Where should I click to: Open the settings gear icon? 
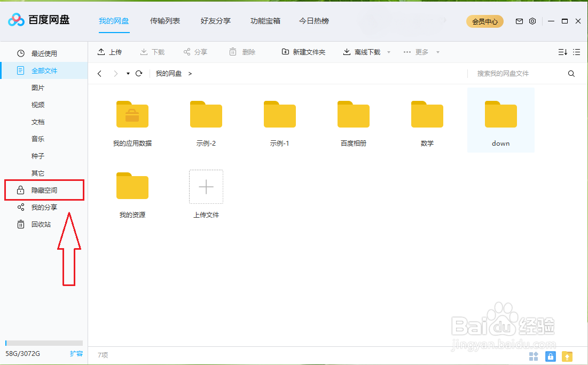point(532,21)
